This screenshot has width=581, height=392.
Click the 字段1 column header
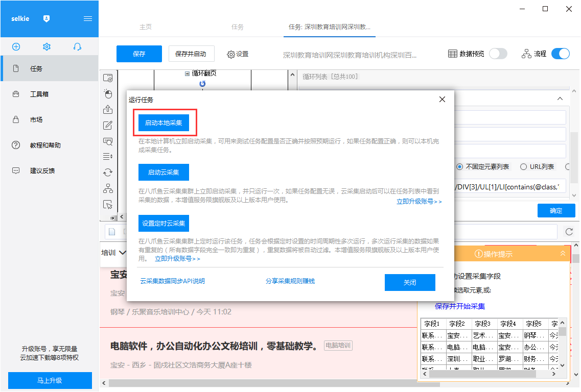(x=432, y=324)
